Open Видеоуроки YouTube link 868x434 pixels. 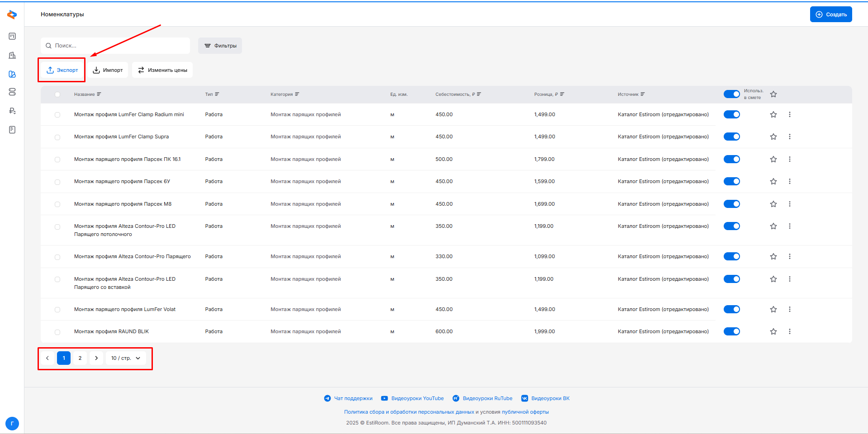pos(417,398)
